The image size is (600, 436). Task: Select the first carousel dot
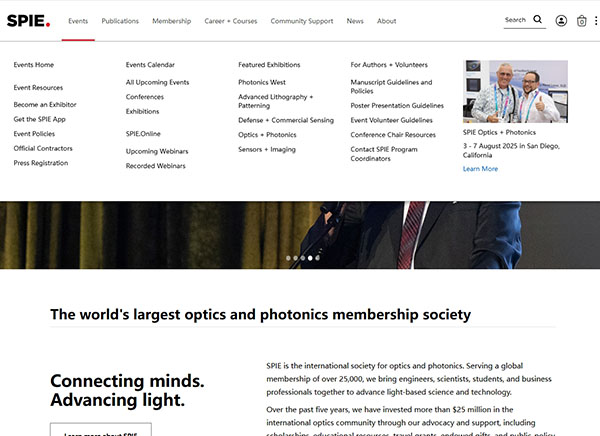click(x=288, y=258)
